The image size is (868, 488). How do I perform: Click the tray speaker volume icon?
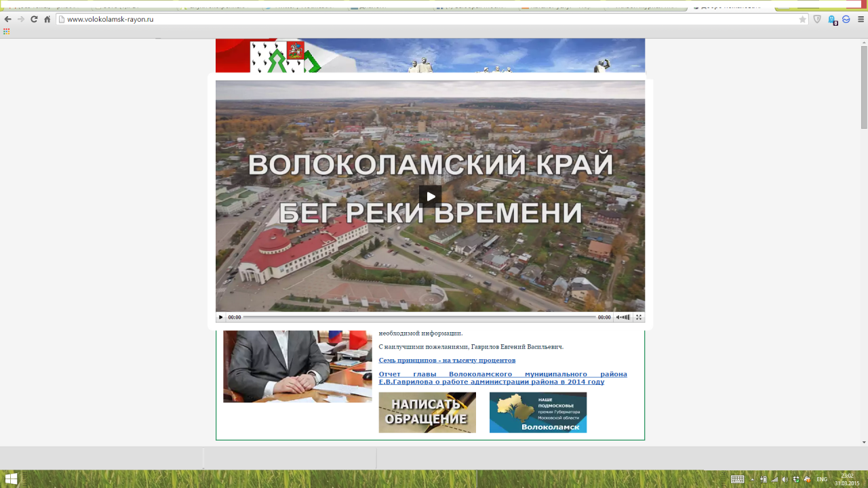click(x=785, y=479)
